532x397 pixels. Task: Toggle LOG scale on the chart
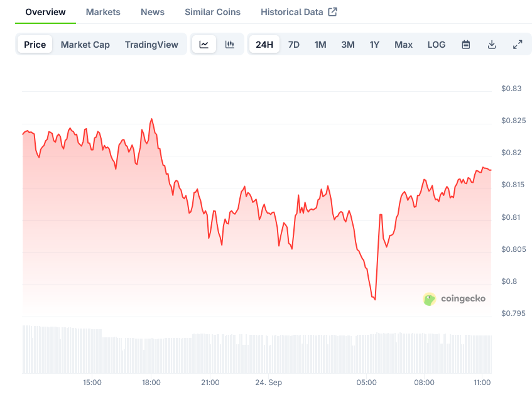(437, 45)
